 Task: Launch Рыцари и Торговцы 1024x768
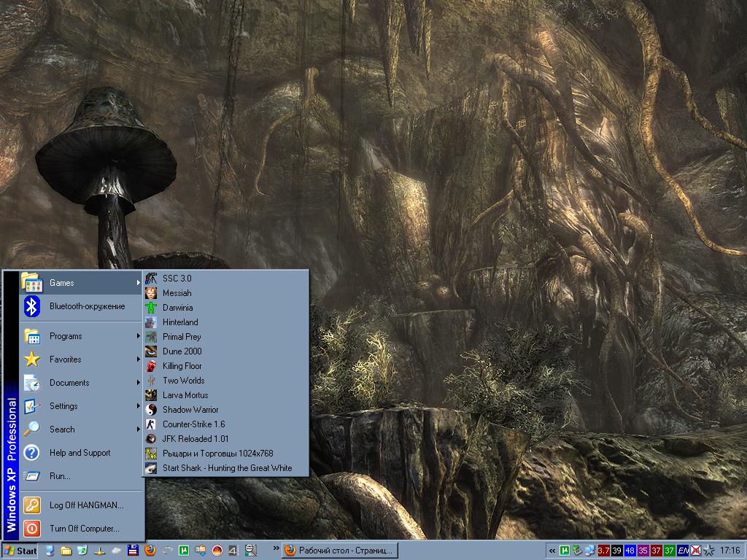[226, 454]
